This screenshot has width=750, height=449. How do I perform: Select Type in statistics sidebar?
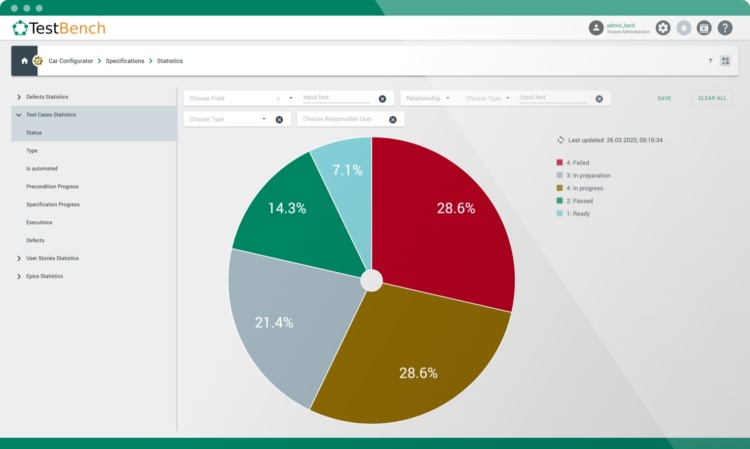[x=32, y=151]
